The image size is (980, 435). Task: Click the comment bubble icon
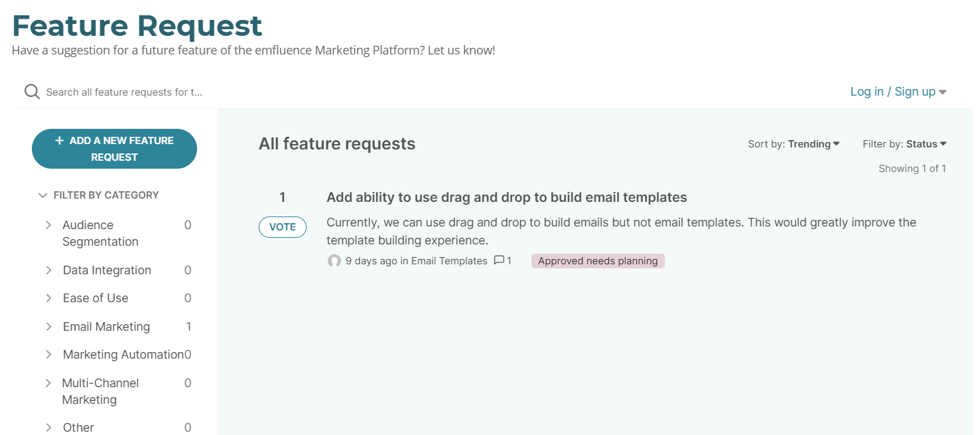(x=499, y=261)
